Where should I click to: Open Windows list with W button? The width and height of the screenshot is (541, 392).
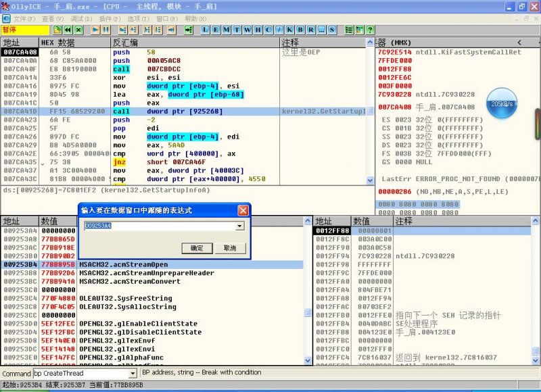click(248, 30)
